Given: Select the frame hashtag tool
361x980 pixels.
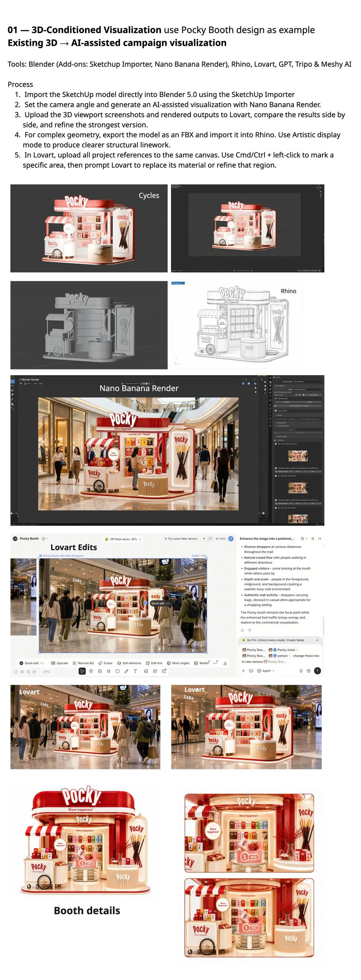Looking at the screenshot, I should pyautogui.click(x=109, y=671).
